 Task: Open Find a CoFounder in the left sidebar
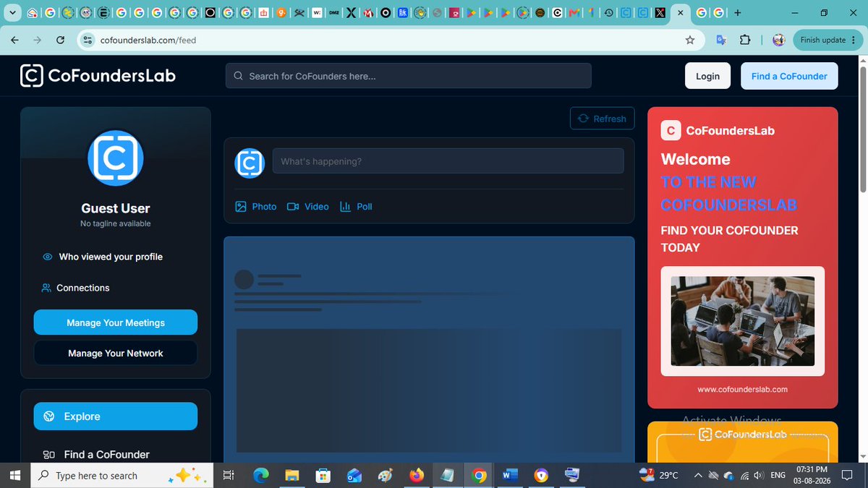[97, 455]
